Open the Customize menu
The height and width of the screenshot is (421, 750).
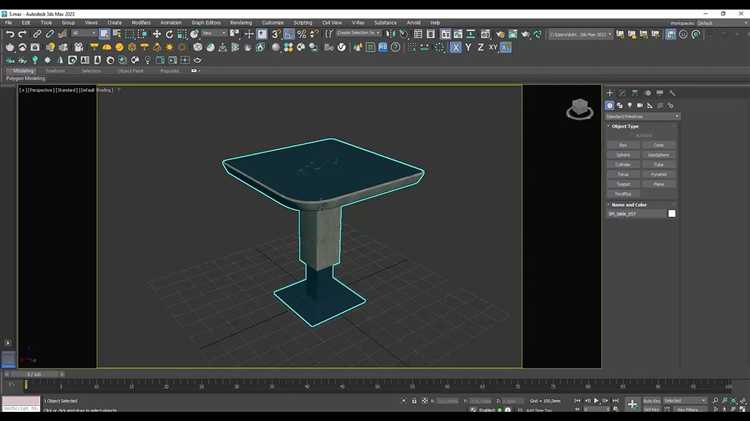(273, 22)
